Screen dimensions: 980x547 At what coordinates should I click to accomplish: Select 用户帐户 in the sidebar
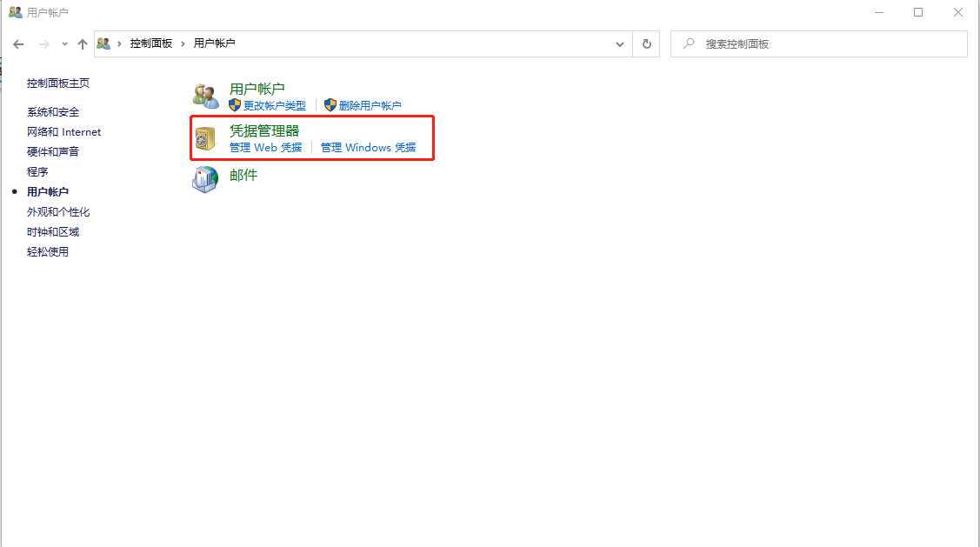(48, 192)
